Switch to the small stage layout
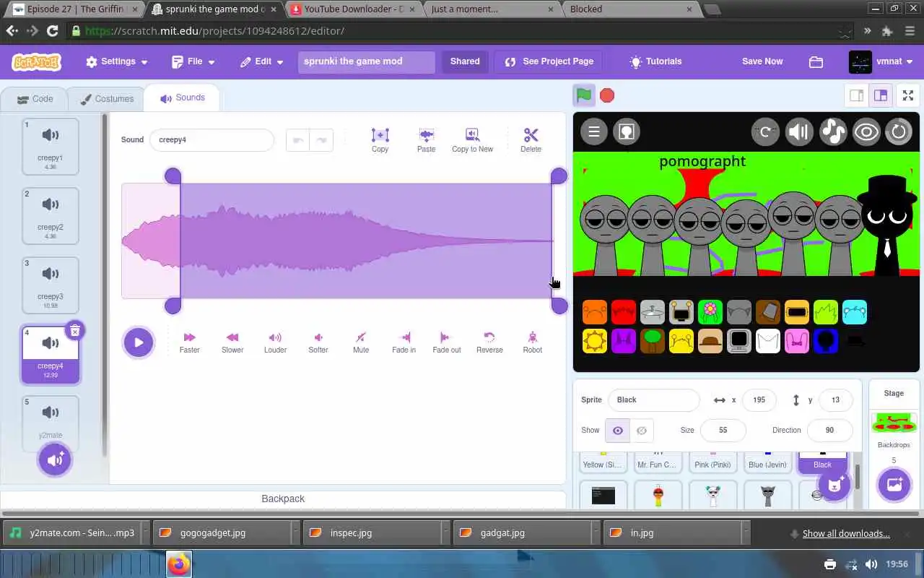 click(x=857, y=95)
